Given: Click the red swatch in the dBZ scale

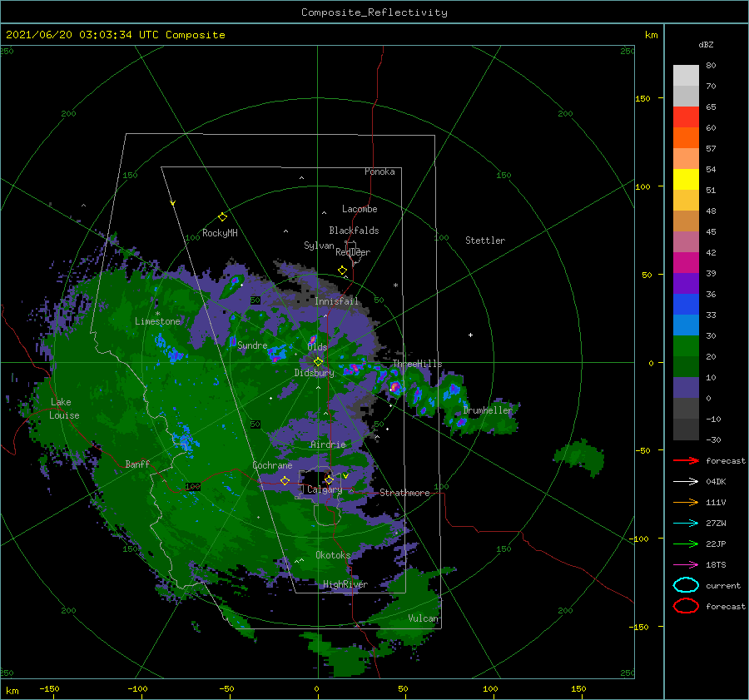Looking at the screenshot, I should (x=686, y=117).
